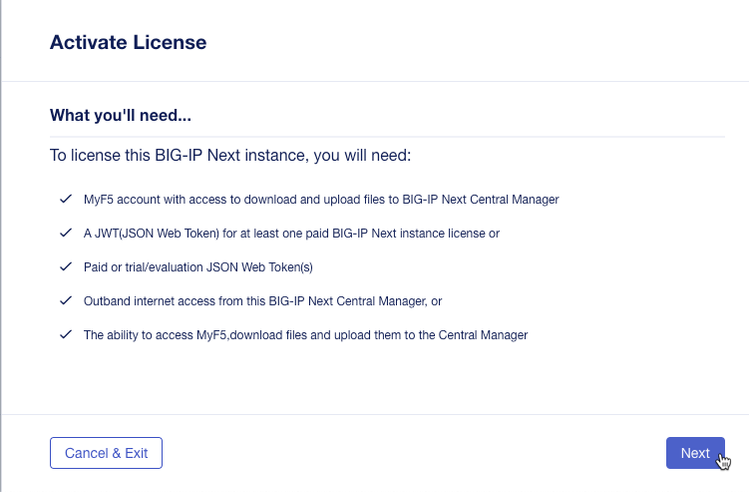Click the Cancel & Exit button
Screen dimensions: 749x492
106,453
